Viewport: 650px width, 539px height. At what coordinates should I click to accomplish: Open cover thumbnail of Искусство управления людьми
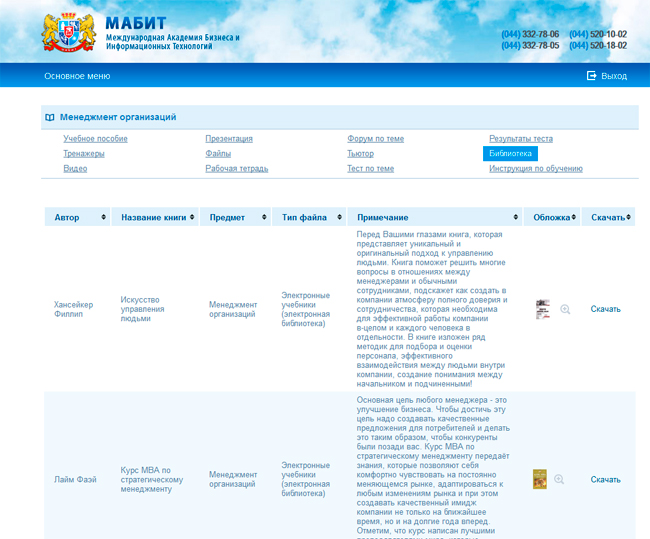coord(543,310)
